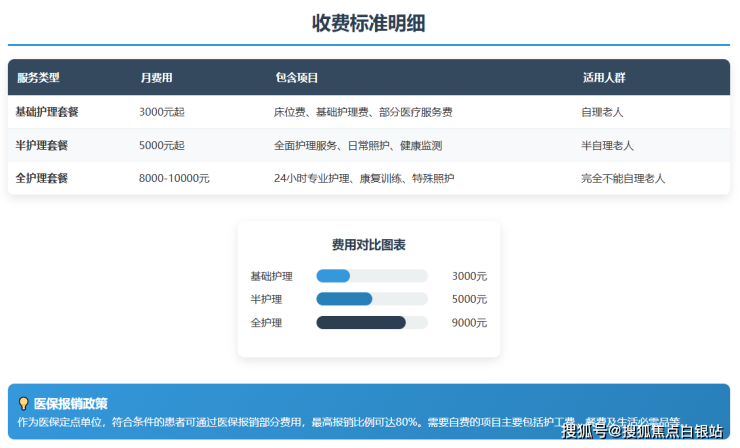
Task: Click the lightbulb icon beside 医保报销政策
Action: click(x=23, y=404)
